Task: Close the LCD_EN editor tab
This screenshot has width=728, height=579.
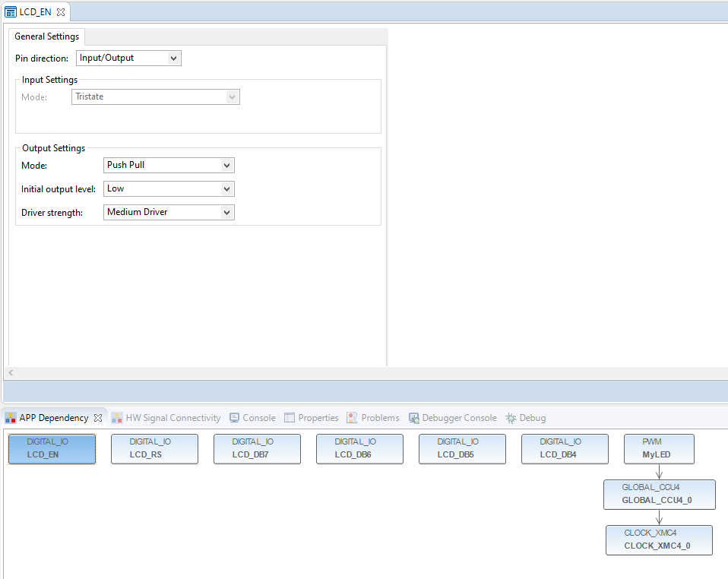Action: pos(61,12)
